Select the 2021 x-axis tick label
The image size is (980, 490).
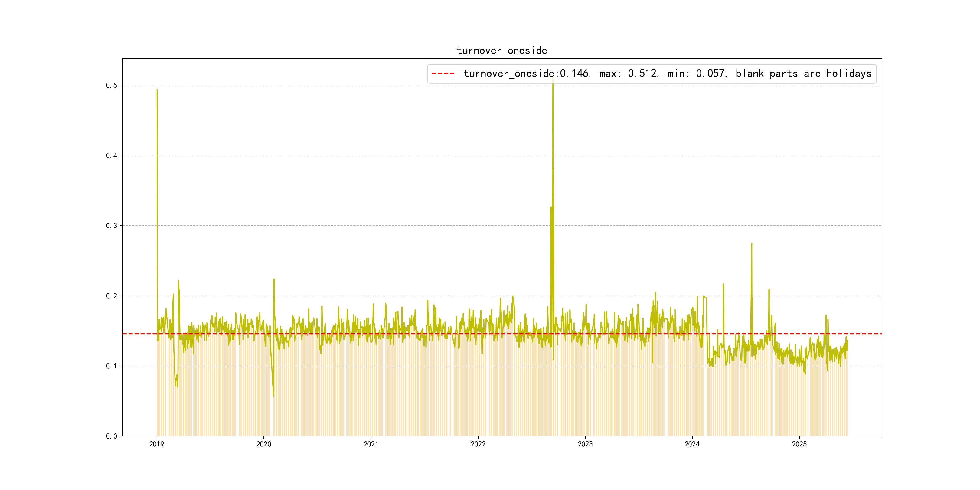[x=371, y=444]
